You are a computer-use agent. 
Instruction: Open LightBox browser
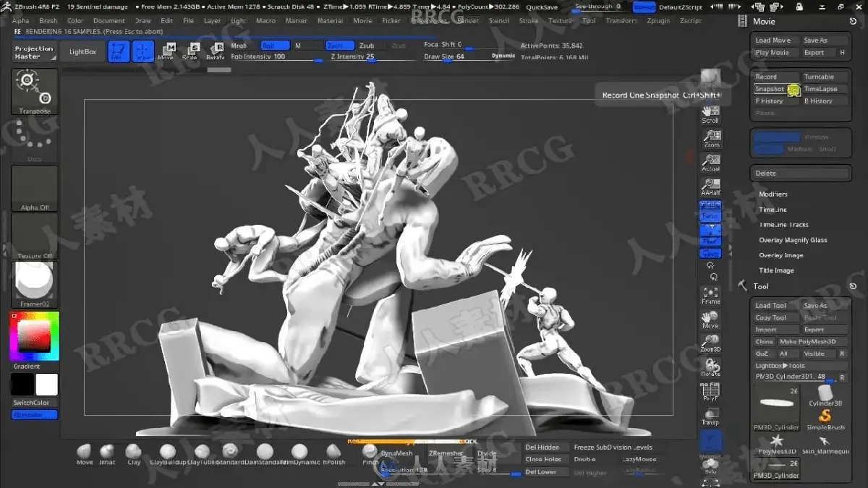click(x=82, y=52)
